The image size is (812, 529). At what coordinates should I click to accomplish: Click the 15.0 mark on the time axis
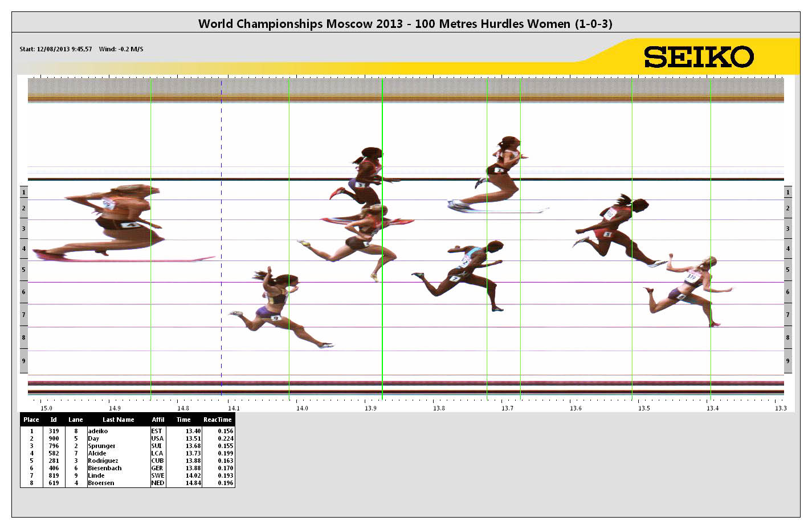(46, 408)
